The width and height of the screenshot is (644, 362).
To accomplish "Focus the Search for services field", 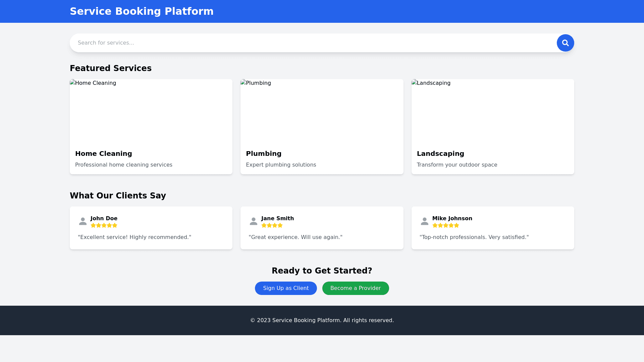I will pyautogui.click(x=312, y=43).
